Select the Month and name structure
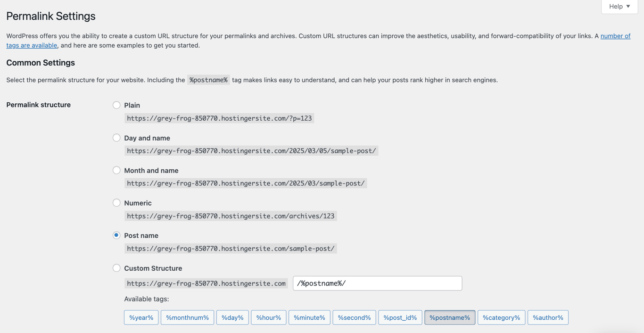The image size is (644, 333). tap(116, 170)
